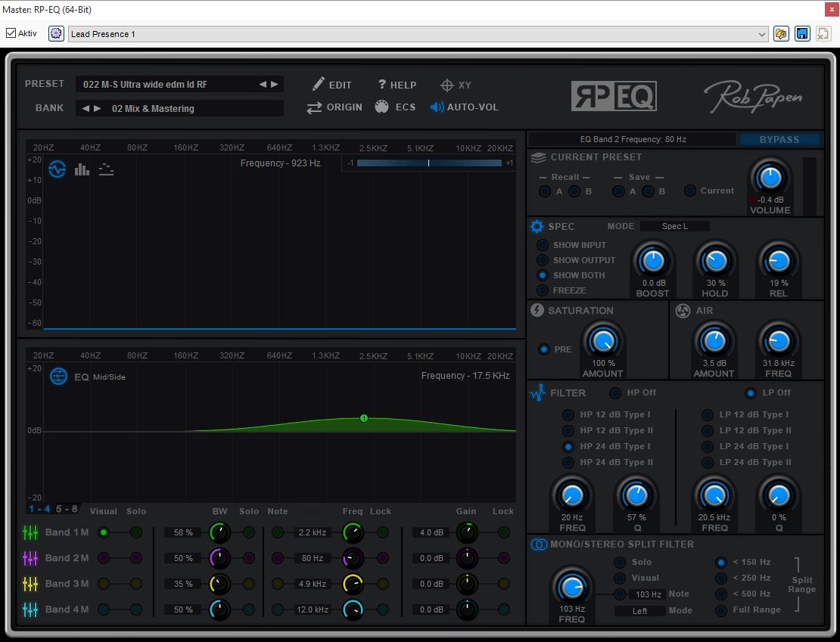Click green EQ node 1 on curve
Image resolution: width=840 pixels, height=642 pixels.
coord(364,418)
